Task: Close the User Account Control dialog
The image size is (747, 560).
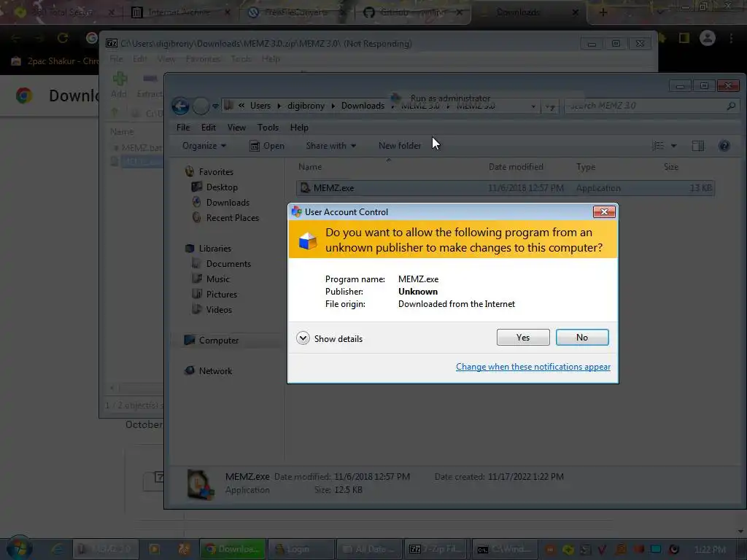Action: (x=603, y=212)
